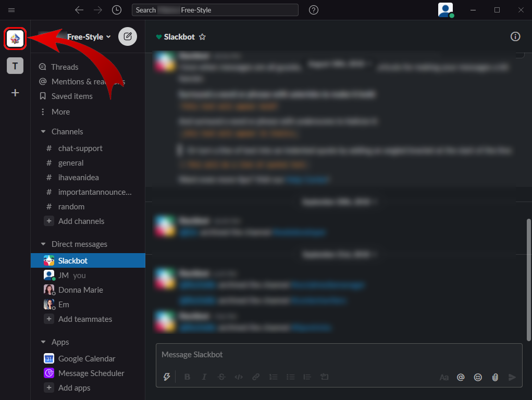Image resolution: width=532 pixels, height=400 pixels.
Task: Click the Search Free-Style field
Action: (215, 10)
